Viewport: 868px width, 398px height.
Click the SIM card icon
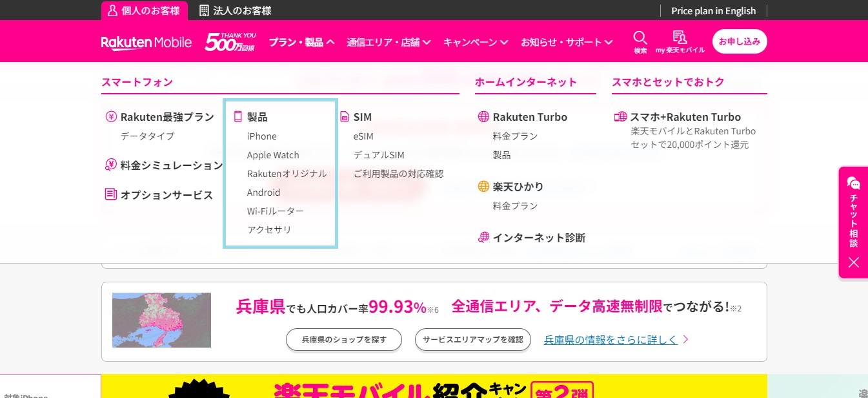344,117
